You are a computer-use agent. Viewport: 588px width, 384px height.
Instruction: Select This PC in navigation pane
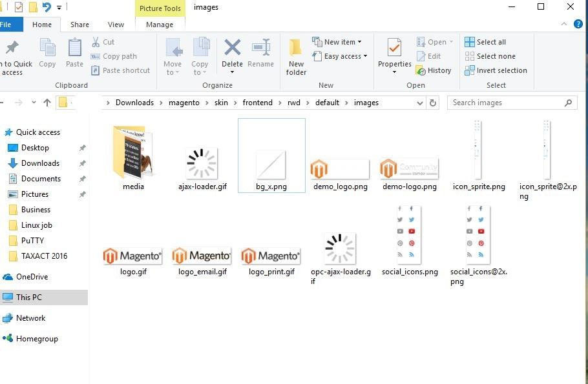44,298
